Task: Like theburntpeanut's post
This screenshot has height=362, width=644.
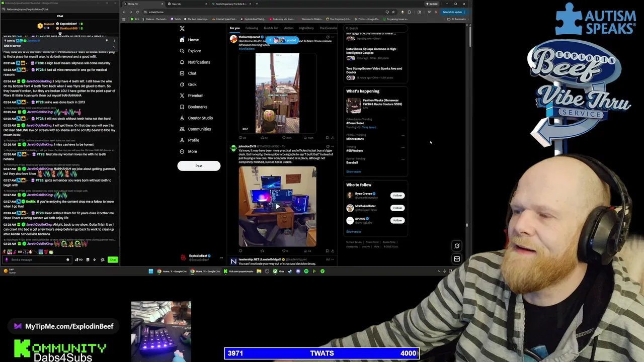Action: [x=284, y=138]
